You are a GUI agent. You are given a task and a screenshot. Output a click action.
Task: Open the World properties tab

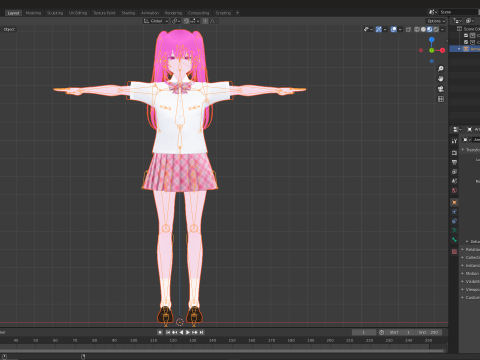pos(454,191)
